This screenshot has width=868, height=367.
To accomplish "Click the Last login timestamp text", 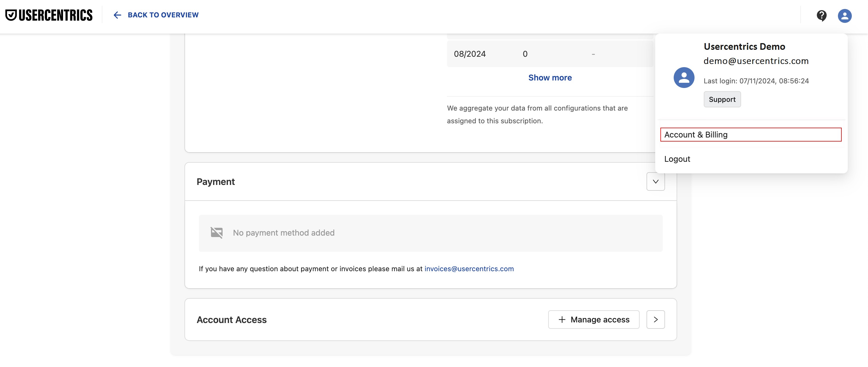I will (756, 81).
